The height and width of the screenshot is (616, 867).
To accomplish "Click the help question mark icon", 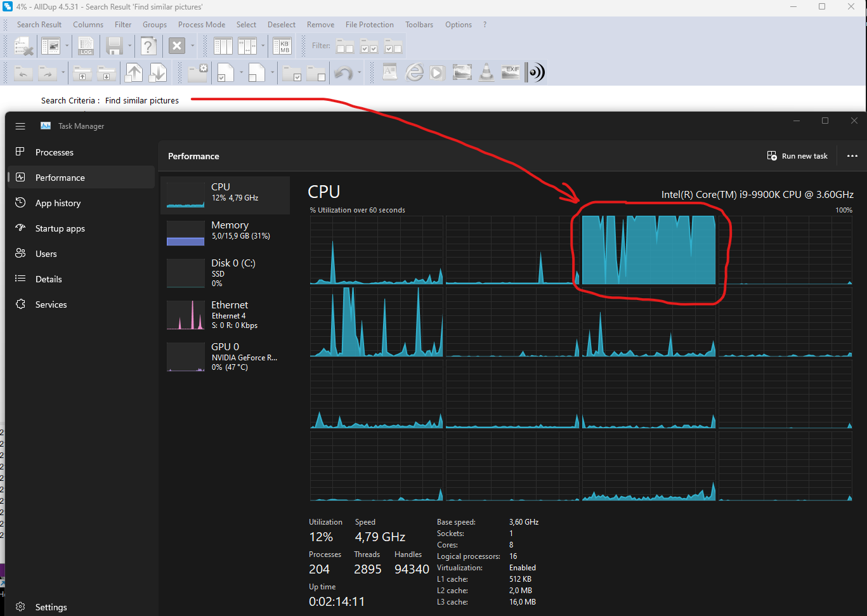I will pyautogui.click(x=148, y=46).
